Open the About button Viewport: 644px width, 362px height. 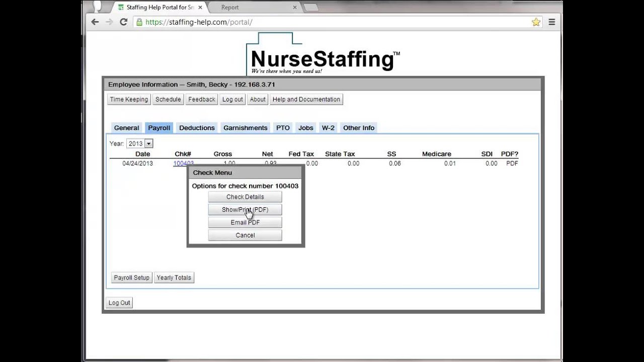pyautogui.click(x=258, y=100)
